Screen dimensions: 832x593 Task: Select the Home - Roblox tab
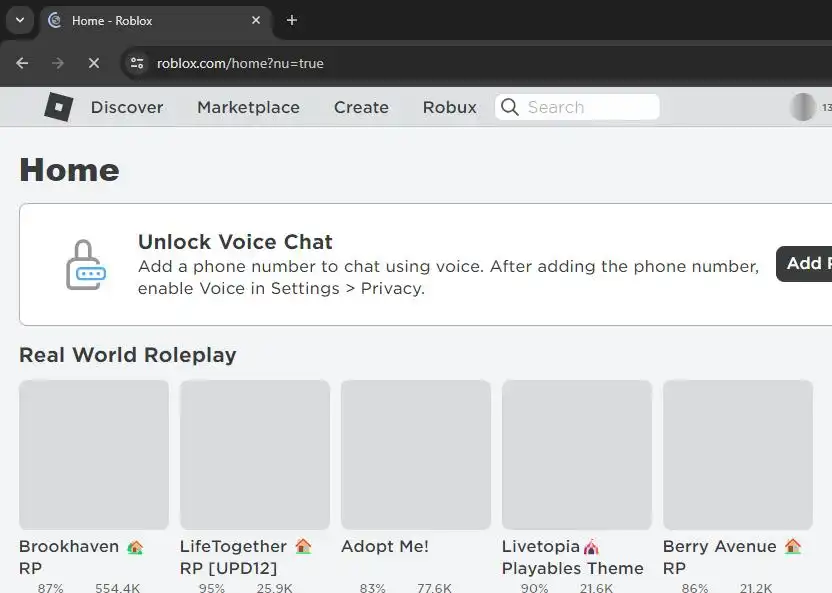[154, 21]
